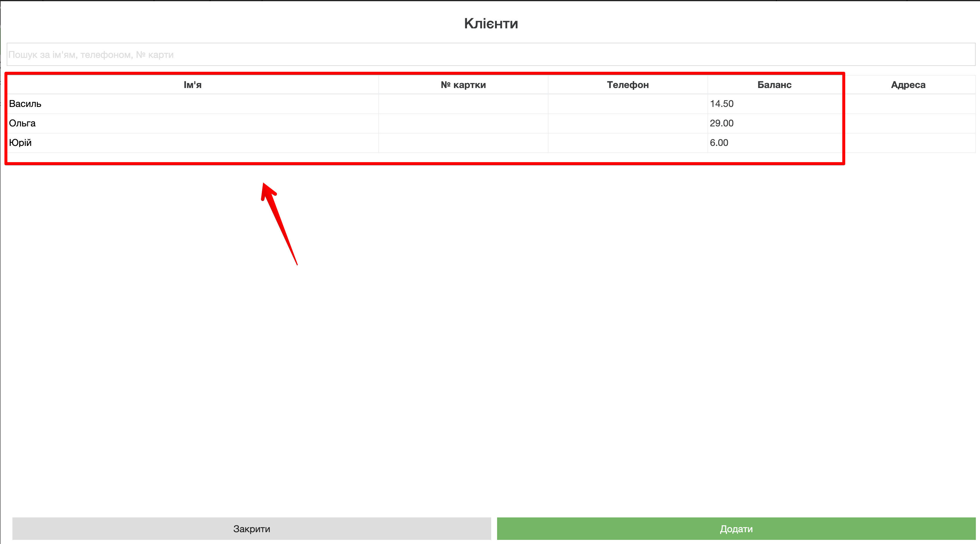Click the Баланс column header

(x=774, y=85)
